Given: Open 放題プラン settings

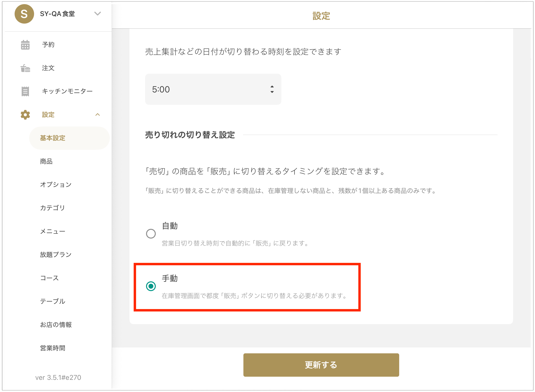Looking at the screenshot, I should [x=56, y=255].
